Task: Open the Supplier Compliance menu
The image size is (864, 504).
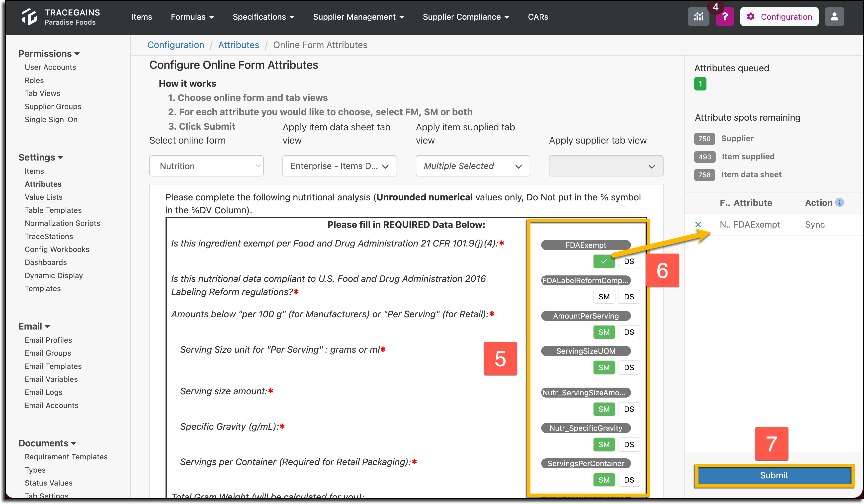Action: [x=466, y=17]
